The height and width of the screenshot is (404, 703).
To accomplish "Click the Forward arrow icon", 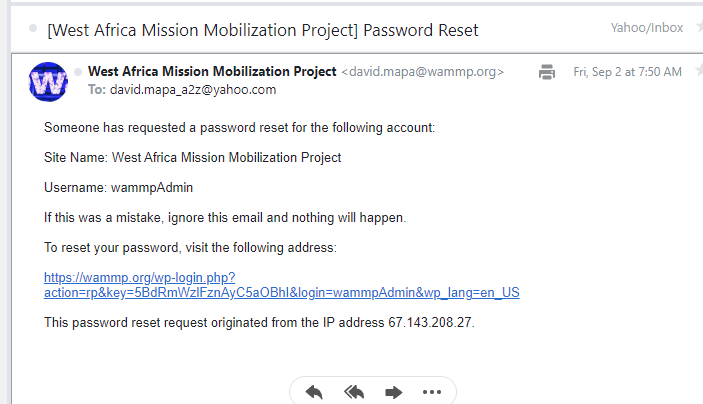I will tap(394, 393).
